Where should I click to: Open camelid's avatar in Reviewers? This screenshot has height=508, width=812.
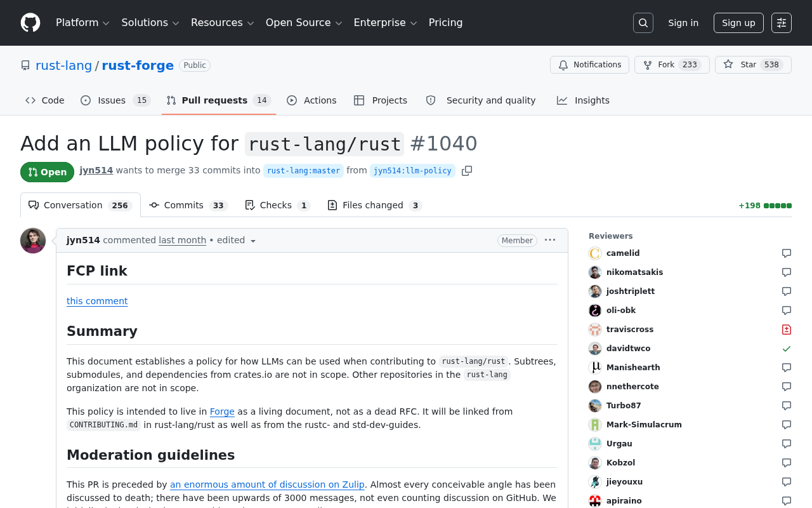595,253
